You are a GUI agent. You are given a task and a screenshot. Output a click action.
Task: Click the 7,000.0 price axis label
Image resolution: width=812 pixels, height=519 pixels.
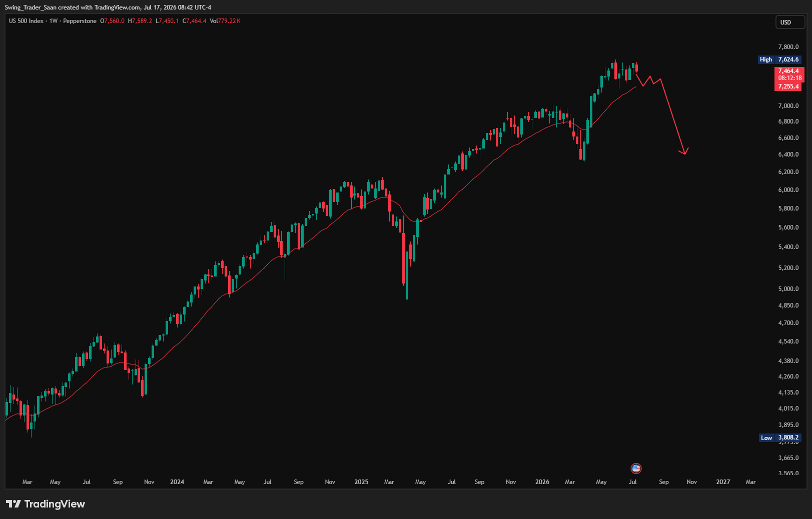tap(788, 106)
